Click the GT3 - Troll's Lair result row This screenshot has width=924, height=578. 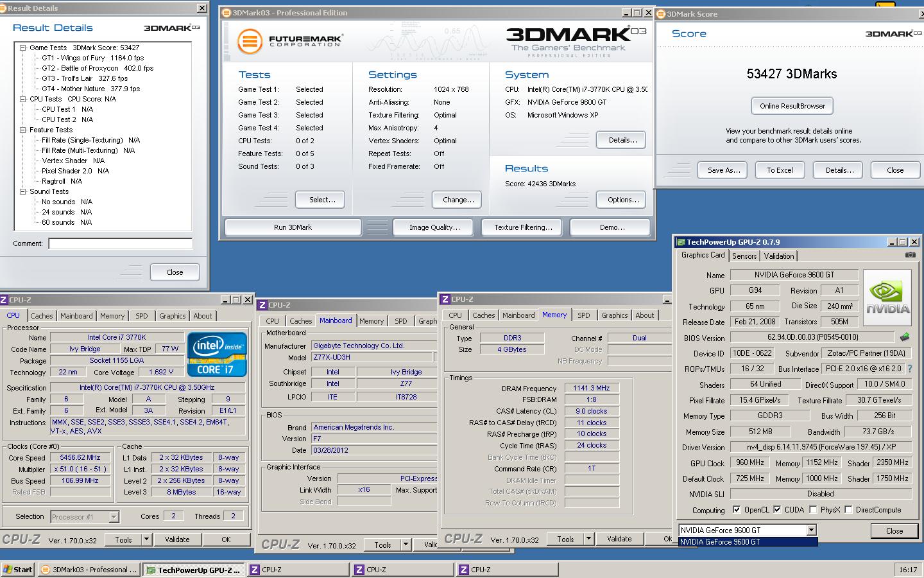(85, 78)
